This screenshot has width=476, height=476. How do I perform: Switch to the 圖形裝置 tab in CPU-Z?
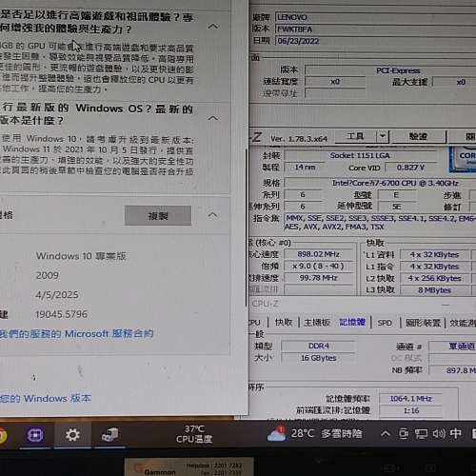(x=423, y=323)
